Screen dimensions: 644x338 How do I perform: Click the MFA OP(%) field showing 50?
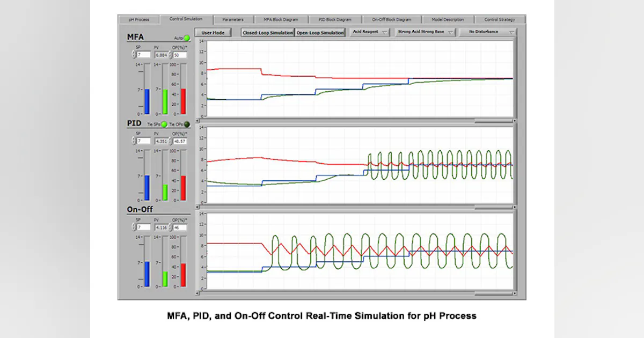(x=180, y=55)
